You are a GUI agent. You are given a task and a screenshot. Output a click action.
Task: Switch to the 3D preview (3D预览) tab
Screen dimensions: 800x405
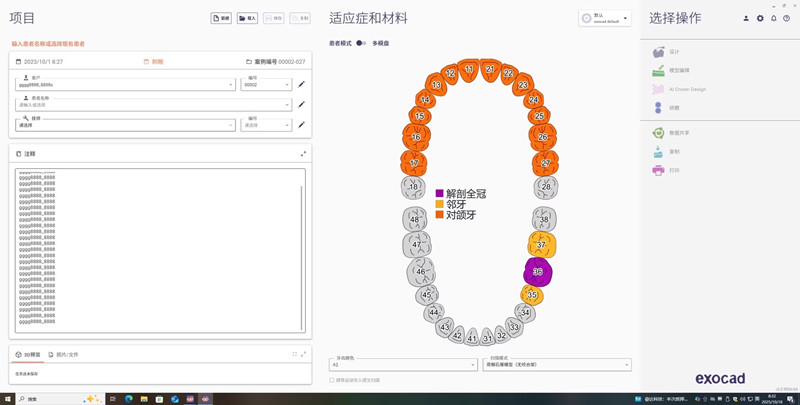(29, 355)
